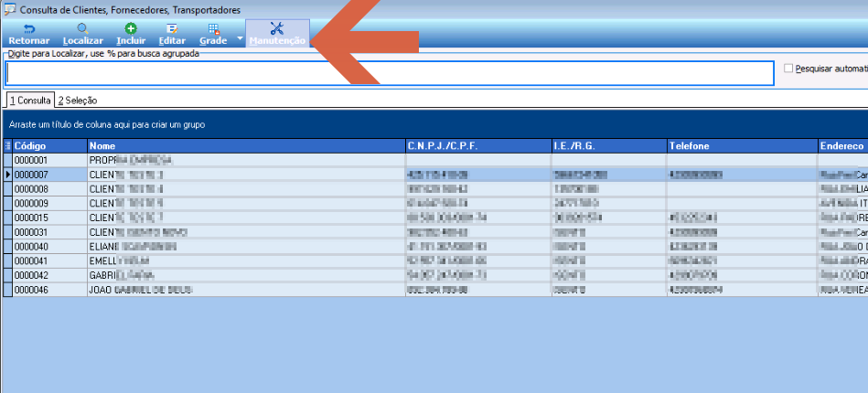Image resolution: width=868 pixels, height=393 pixels.
Task: Switch to the 1 Consulta tab
Action: (x=30, y=101)
